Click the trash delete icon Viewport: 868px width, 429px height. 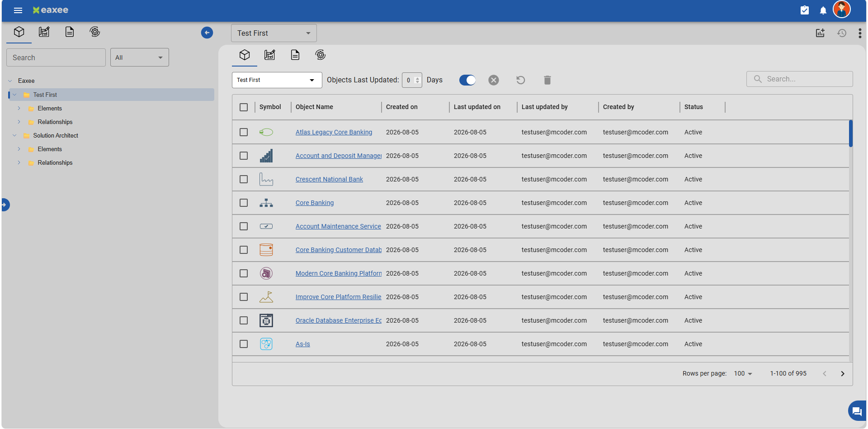tap(547, 80)
